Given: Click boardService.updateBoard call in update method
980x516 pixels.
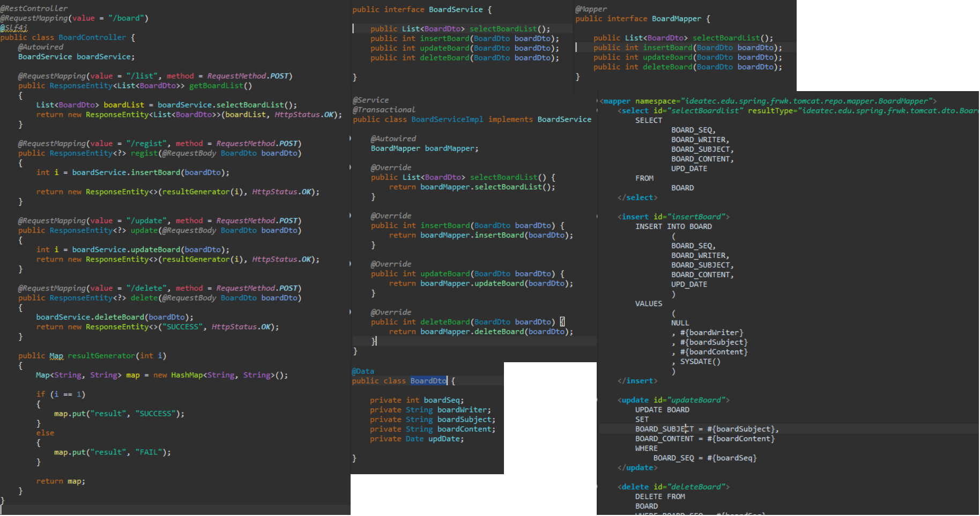Looking at the screenshot, I should (x=151, y=250).
